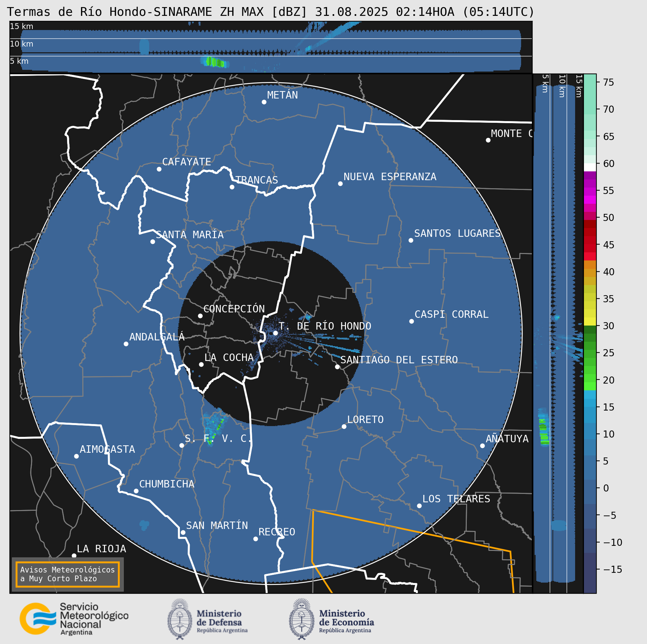
Task: Click the Metán city marker dot
Action: (x=264, y=102)
